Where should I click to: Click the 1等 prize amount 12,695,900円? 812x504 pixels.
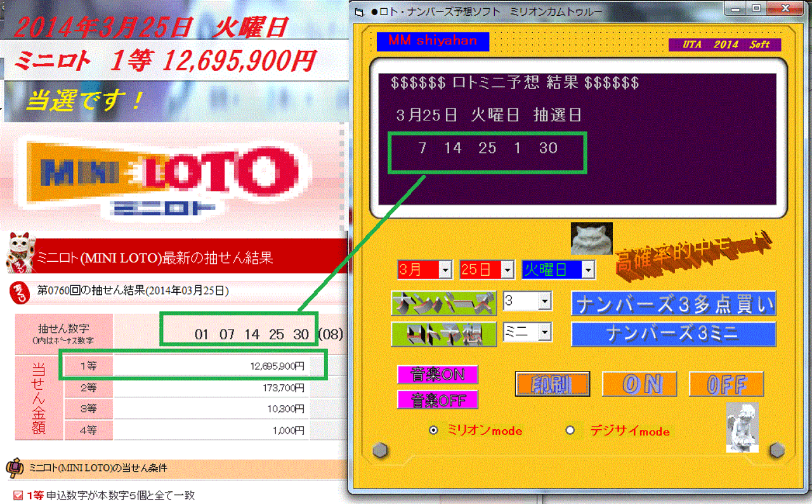tap(278, 366)
